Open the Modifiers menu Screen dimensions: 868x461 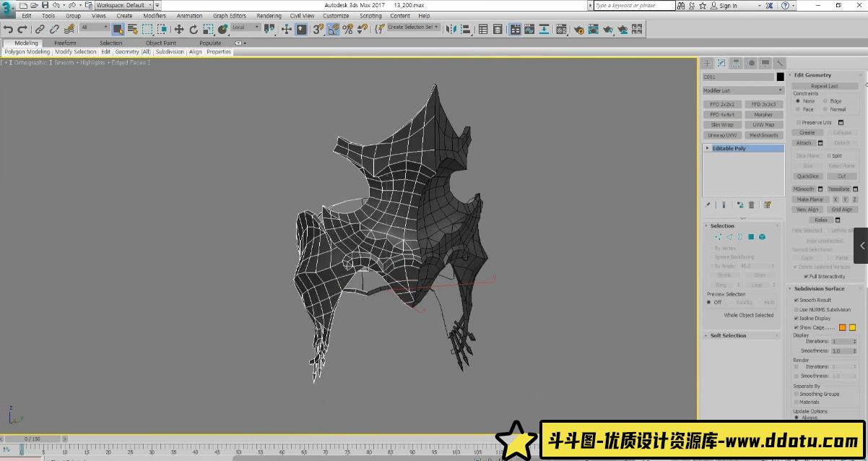tap(155, 15)
